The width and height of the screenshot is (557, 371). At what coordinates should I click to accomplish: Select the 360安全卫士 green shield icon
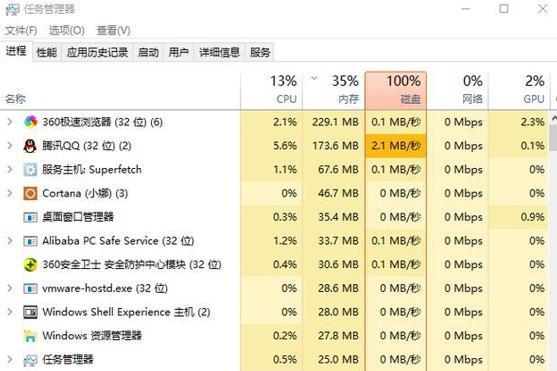31,265
